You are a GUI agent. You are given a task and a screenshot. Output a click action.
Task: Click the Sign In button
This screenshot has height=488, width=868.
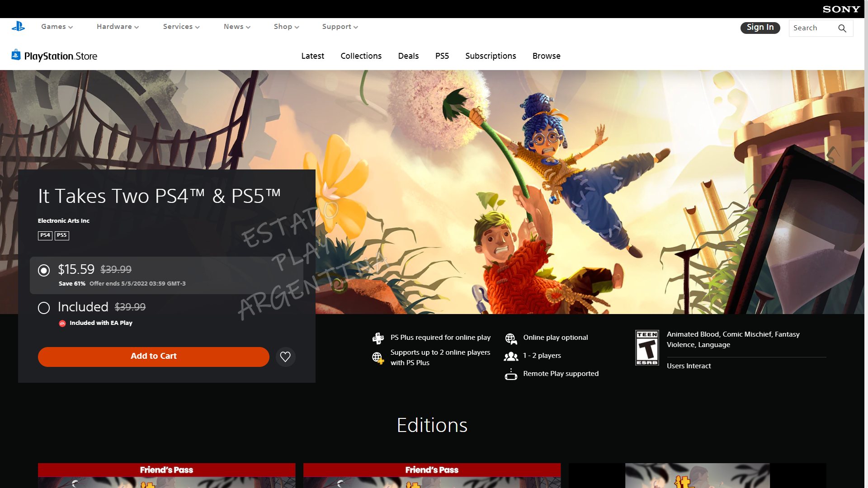click(760, 28)
